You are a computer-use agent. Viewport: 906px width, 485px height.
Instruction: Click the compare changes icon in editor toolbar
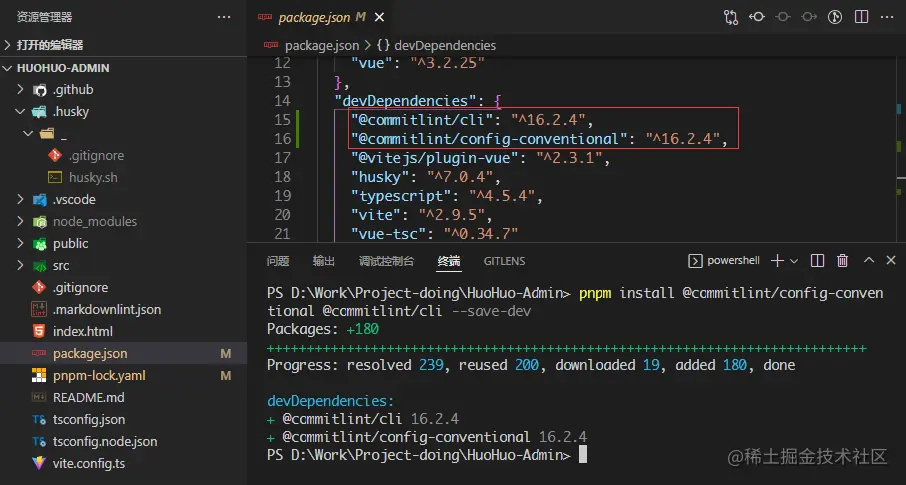731,17
